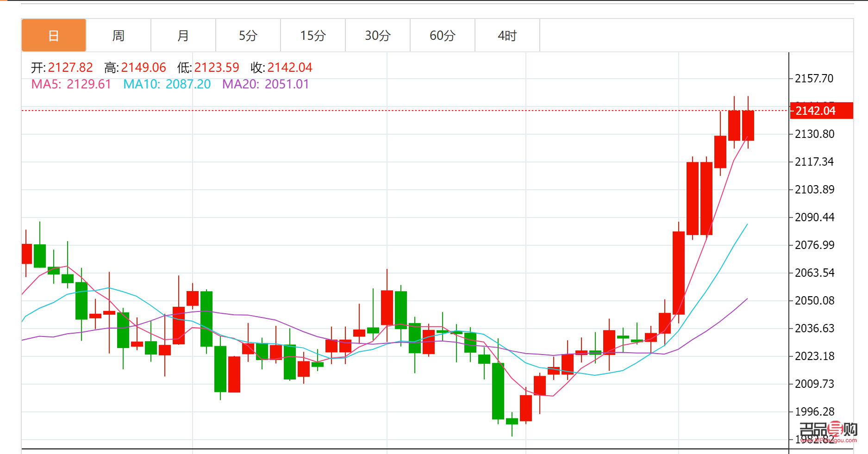Switch to the 周 weekly tab
This screenshot has width=868, height=454.
(x=119, y=35)
